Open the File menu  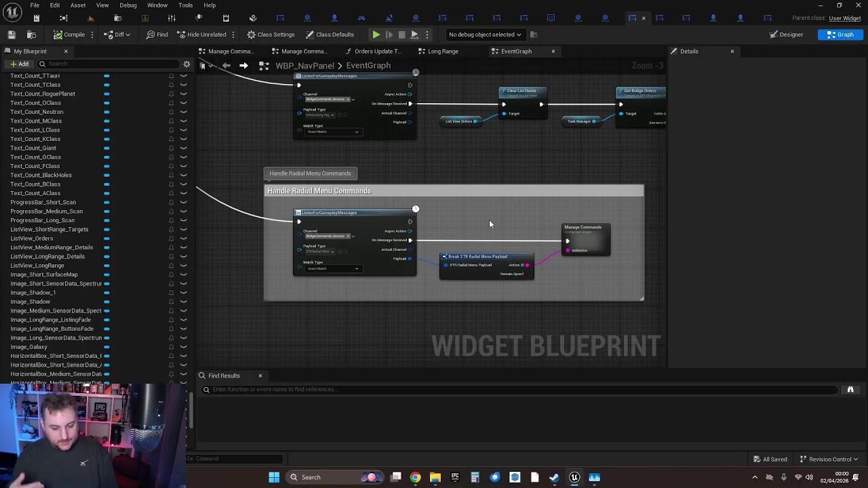[x=35, y=5]
